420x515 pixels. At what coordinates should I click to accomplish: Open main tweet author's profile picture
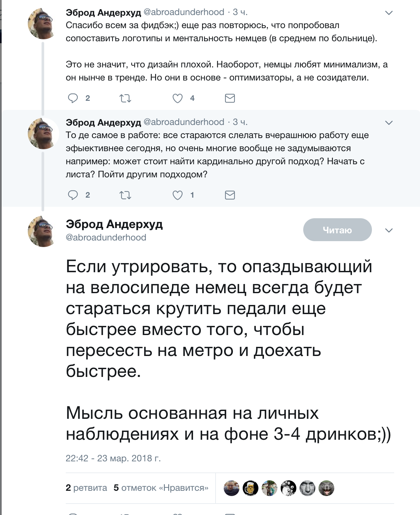click(x=43, y=231)
